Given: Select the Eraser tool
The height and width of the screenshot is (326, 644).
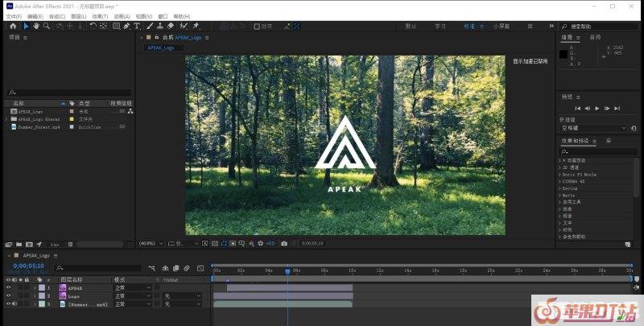Looking at the screenshot, I should tap(171, 26).
